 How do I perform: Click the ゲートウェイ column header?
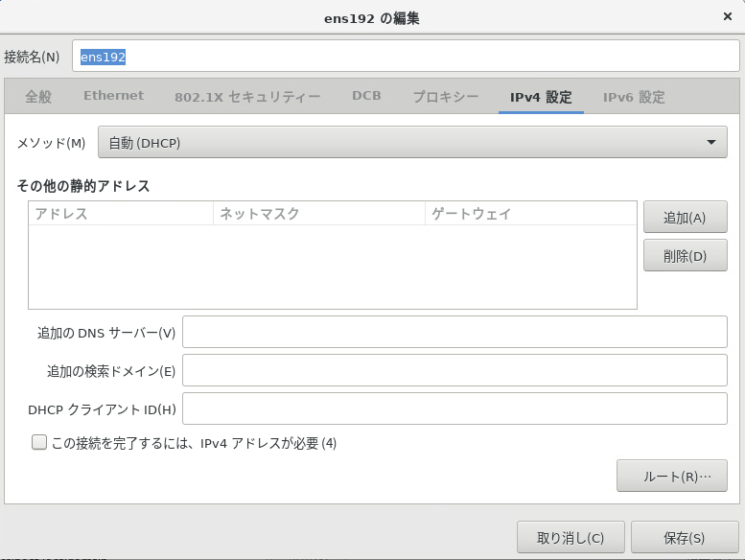[531, 213]
